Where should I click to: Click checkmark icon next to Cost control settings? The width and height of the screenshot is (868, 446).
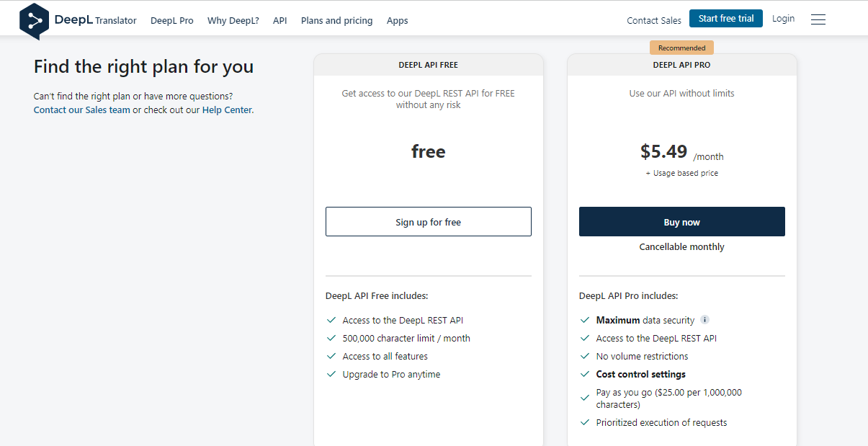click(585, 375)
